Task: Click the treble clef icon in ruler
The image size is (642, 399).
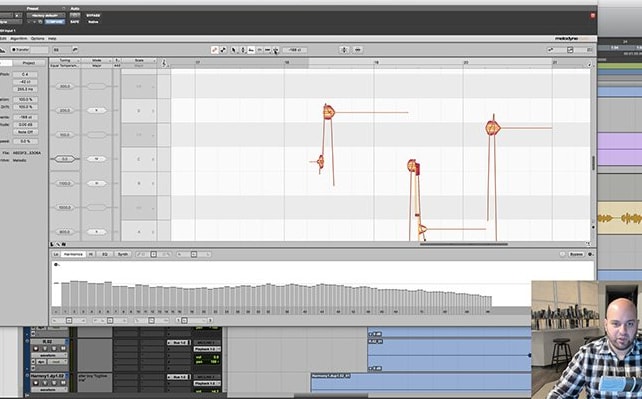Action: tap(164, 63)
